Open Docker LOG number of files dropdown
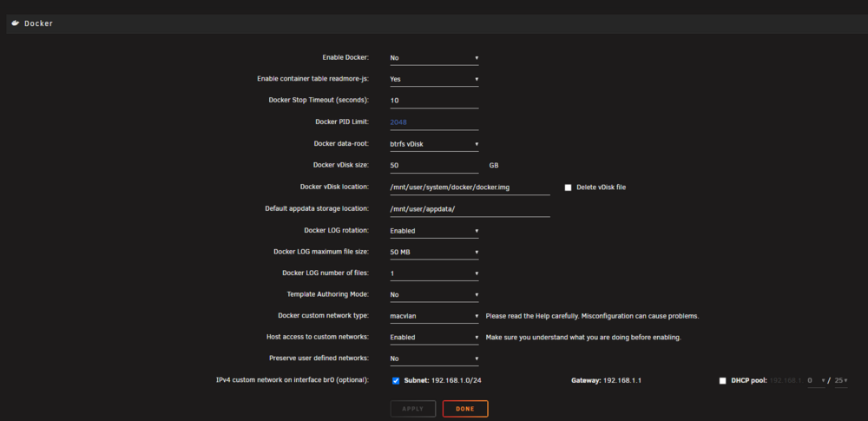The image size is (868, 421). click(434, 273)
